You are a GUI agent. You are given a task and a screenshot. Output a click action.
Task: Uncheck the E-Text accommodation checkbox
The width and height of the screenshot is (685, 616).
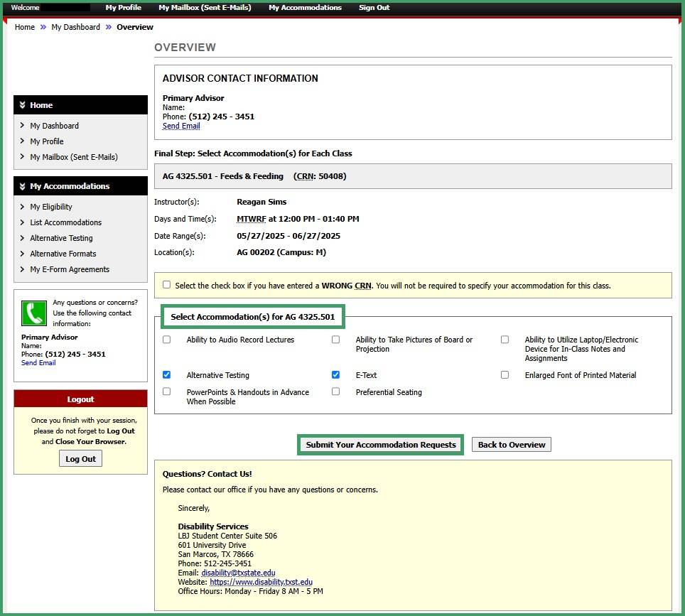click(x=335, y=375)
